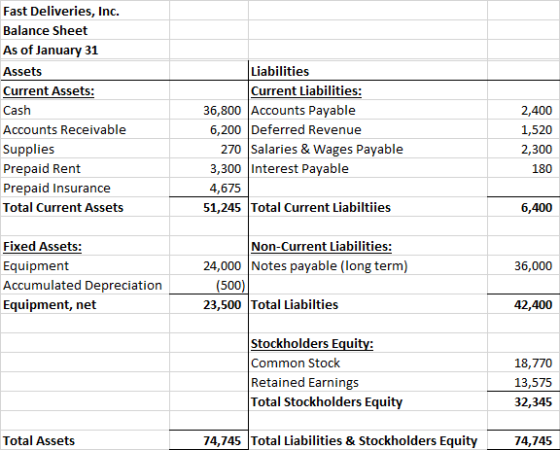Screen dimensions: 560x450
Task: Select the Accumulated Depreciation value (500)
Action: [231, 285]
